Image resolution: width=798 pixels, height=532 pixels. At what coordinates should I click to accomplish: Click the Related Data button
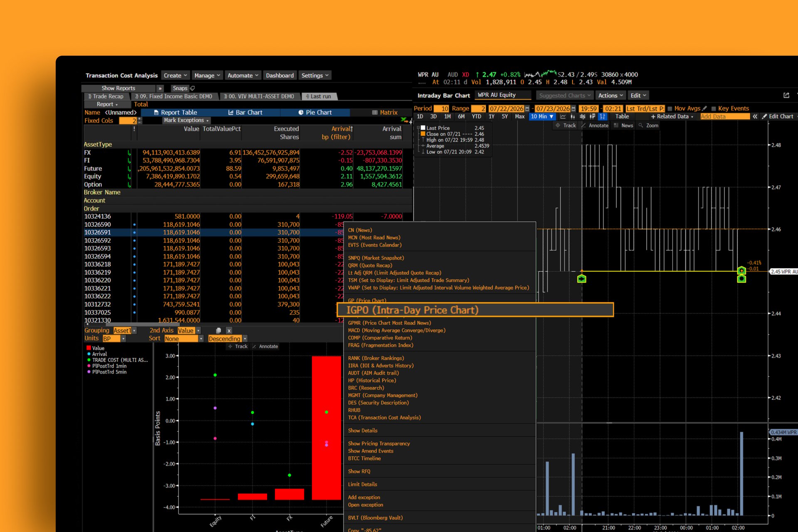tap(672, 117)
